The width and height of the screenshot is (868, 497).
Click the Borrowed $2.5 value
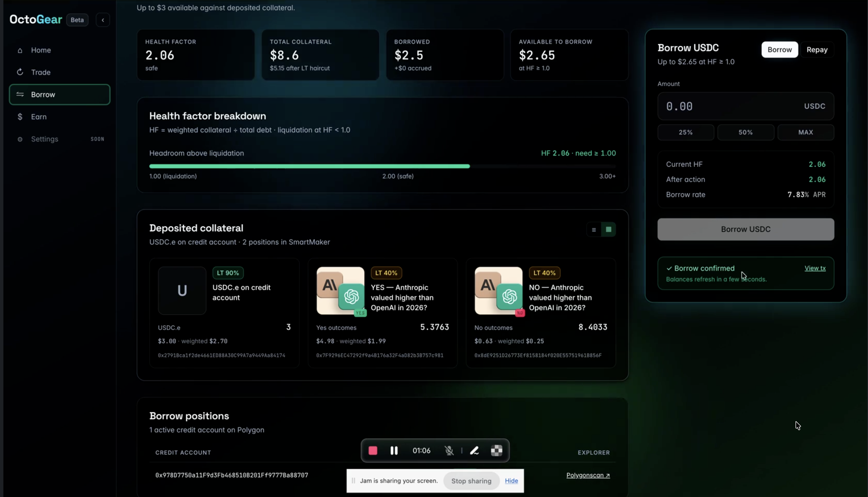tap(408, 55)
